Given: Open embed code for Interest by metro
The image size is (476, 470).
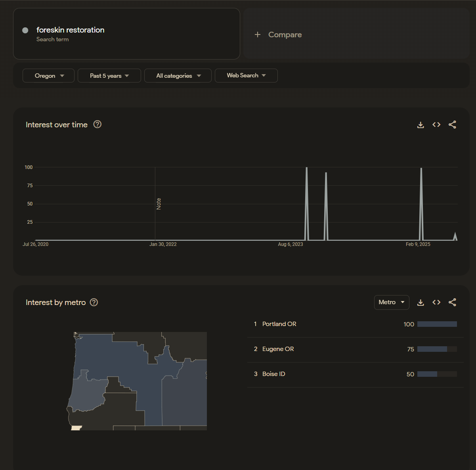Looking at the screenshot, I should (x=436, y=302).
